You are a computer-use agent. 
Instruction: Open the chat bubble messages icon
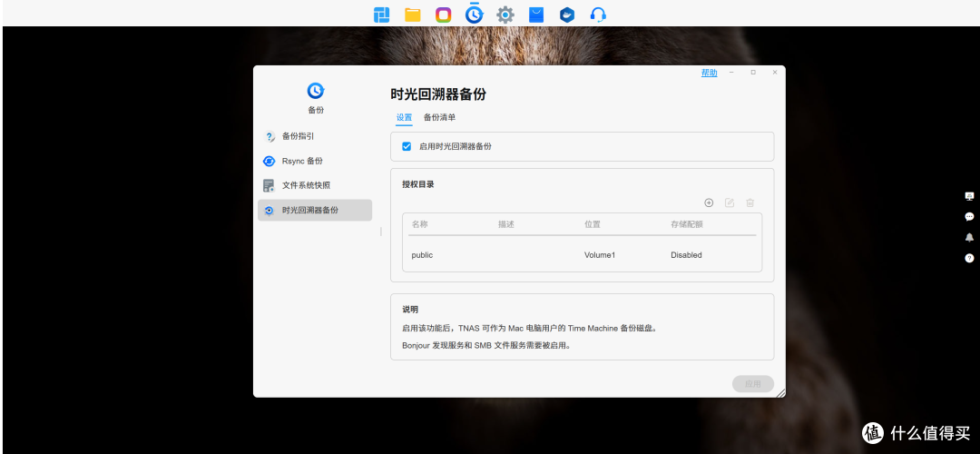(969, 217)
